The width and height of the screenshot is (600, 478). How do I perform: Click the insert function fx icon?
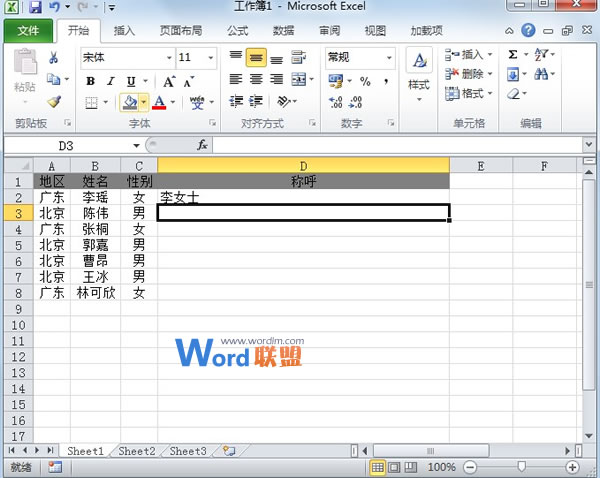(x=202, y=145)
